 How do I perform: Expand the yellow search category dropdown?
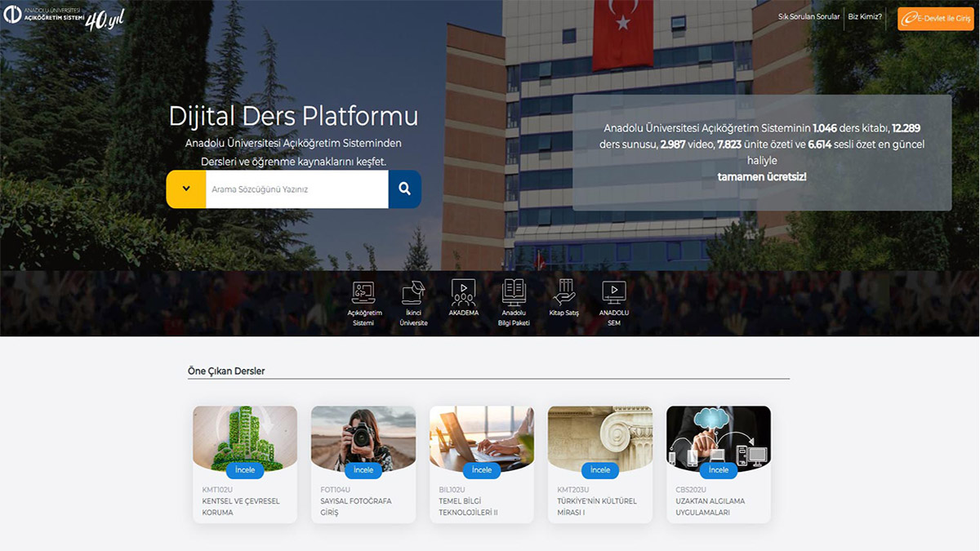pyautogui.click(x=186, y=189)
